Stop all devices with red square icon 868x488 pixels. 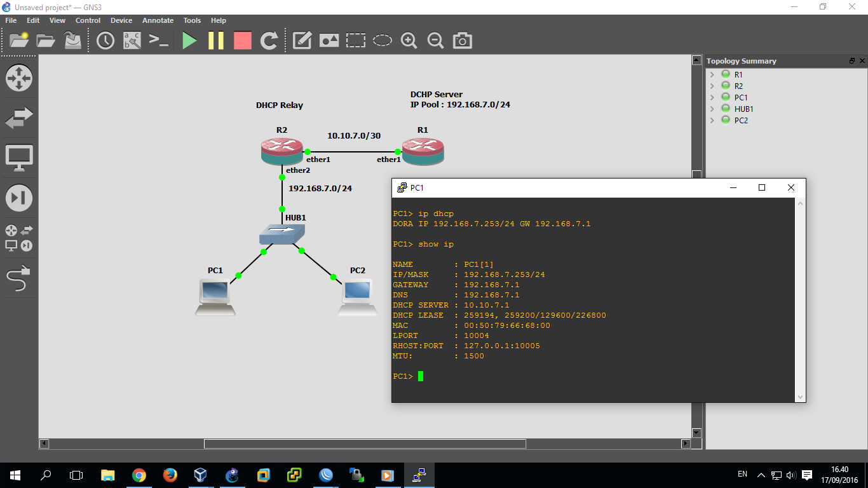pos(242,40)
